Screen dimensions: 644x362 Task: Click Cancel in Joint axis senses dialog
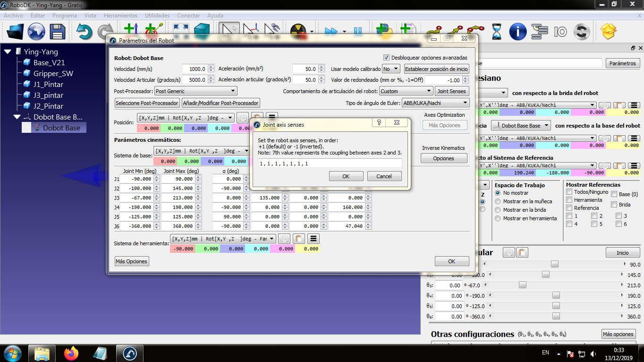[384, 176]
